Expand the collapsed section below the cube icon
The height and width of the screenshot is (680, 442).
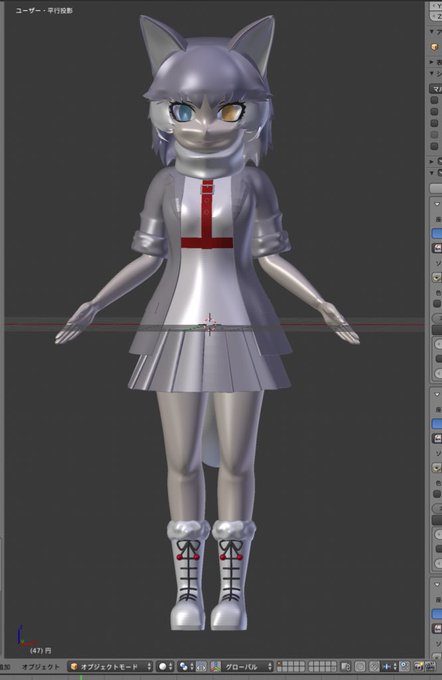coord(432,62)
